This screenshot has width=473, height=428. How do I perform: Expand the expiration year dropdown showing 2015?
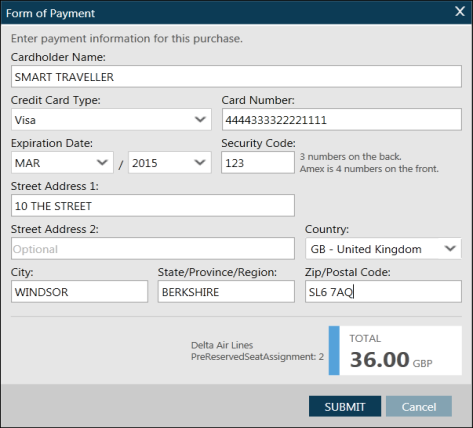[170, 162]
